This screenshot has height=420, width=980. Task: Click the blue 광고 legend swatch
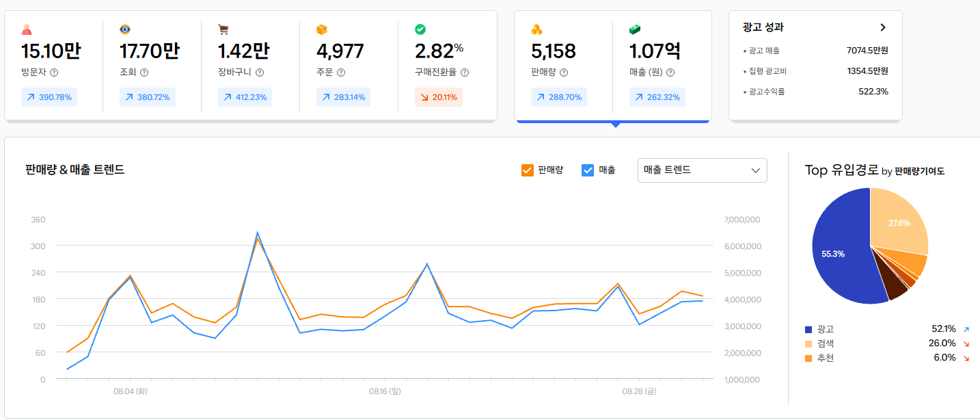click(x=808, y=330)
